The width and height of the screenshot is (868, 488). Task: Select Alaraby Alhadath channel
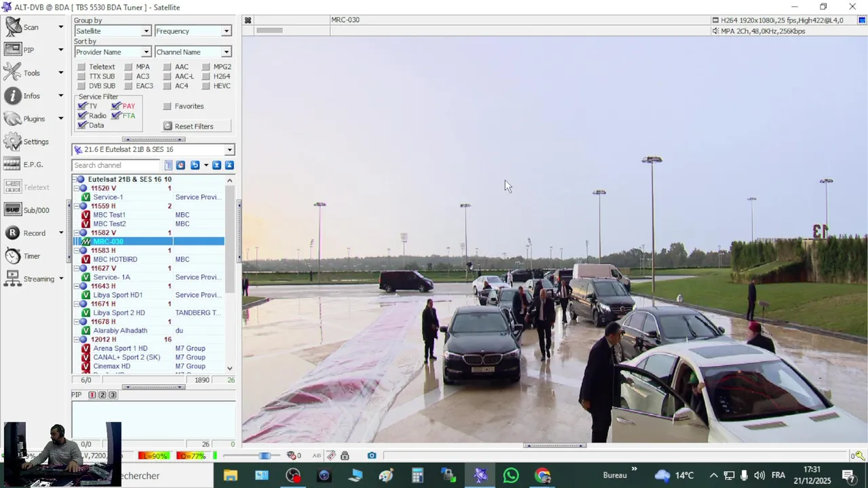[120, 331]
